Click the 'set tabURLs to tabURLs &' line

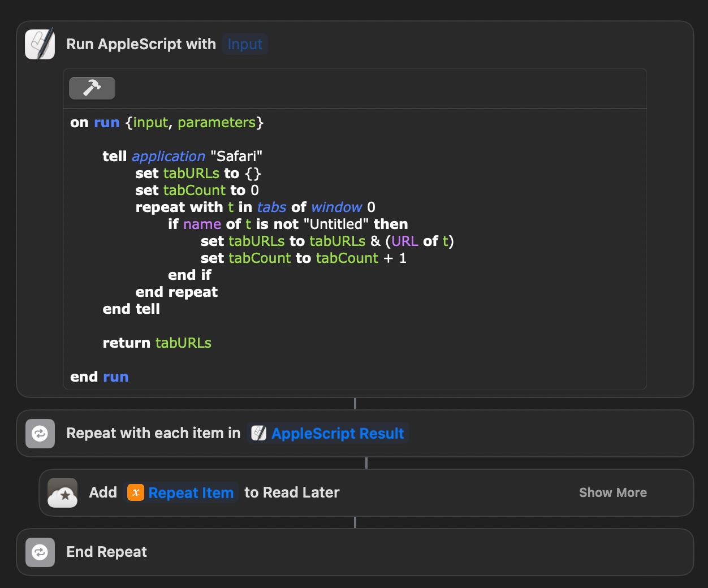pyautogui.click(x=327, y=241)
